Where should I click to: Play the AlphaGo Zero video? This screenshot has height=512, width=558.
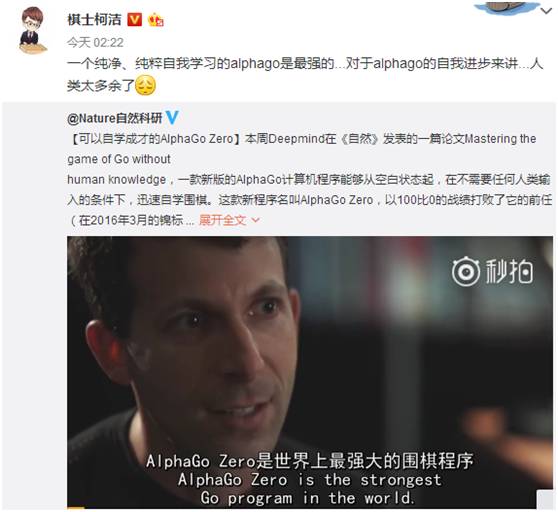[310, 372]
